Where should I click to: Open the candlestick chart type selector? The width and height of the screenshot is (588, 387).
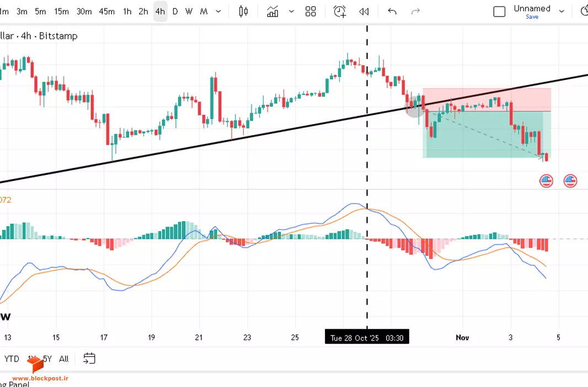pos(243,12)
